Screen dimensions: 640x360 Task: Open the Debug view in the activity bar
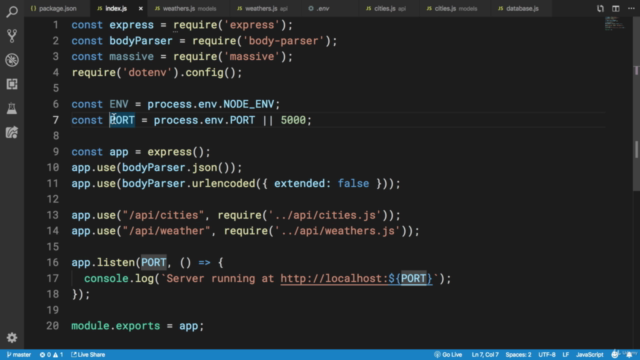(12, 60)
